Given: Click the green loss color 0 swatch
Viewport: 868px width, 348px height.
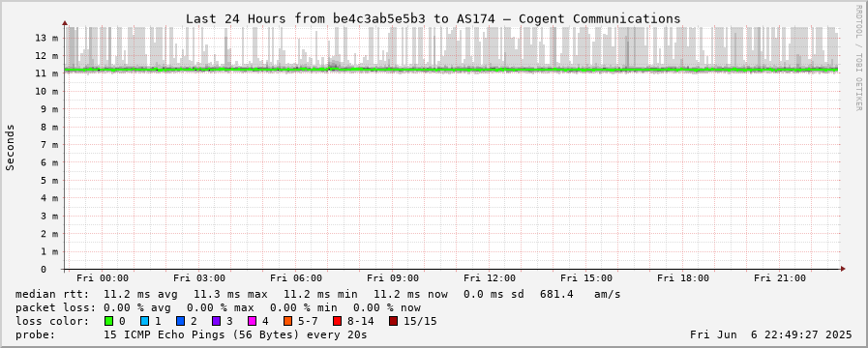Looking at the screenshot, I should point(108,321).
